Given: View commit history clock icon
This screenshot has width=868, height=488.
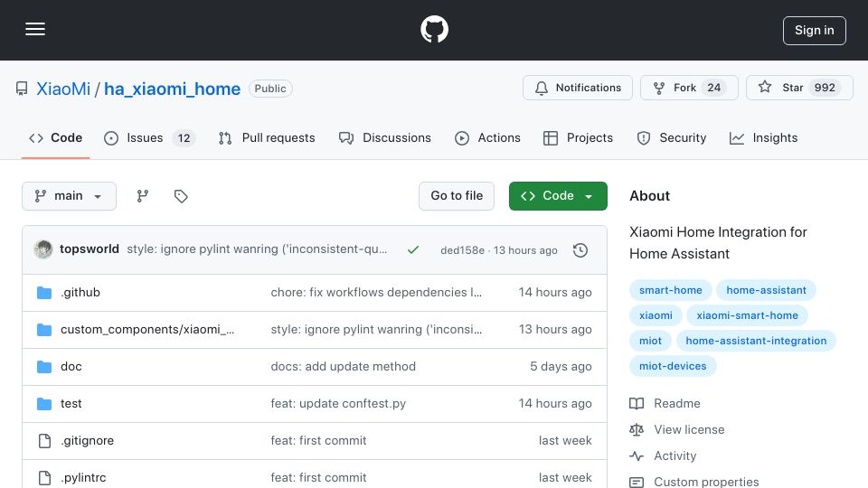Looking at the screenshot, I should (x=580, y=250).
